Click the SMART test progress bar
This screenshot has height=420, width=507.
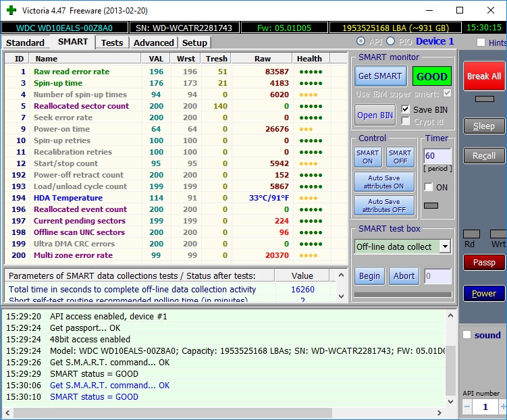403,294
